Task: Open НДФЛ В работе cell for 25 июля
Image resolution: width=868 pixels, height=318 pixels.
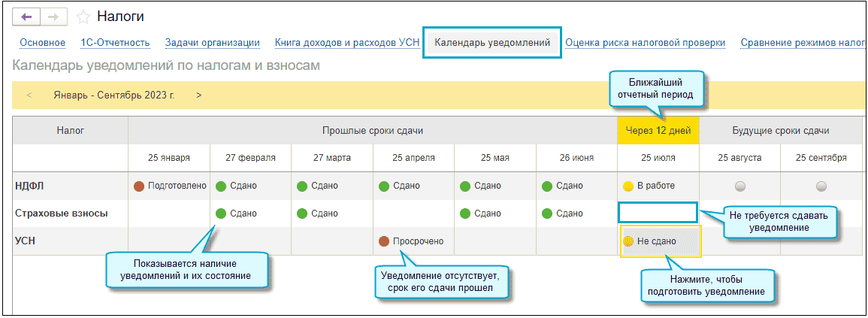Action: pyautogui.click(x=658, y=186)
